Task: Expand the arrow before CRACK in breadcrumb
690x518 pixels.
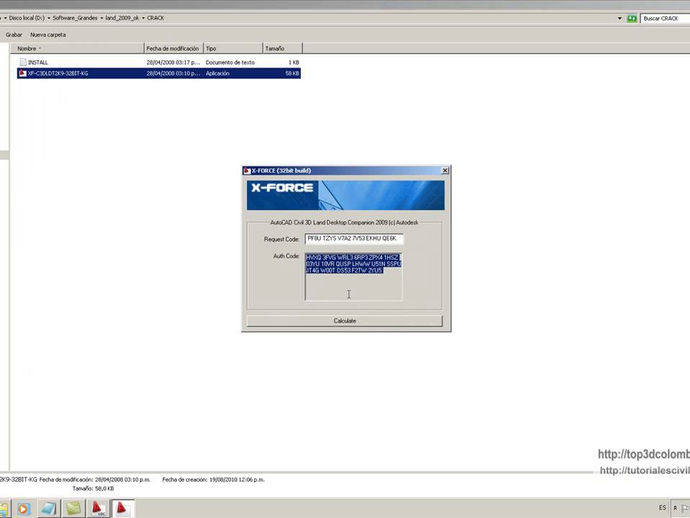Action: point(143,18)
